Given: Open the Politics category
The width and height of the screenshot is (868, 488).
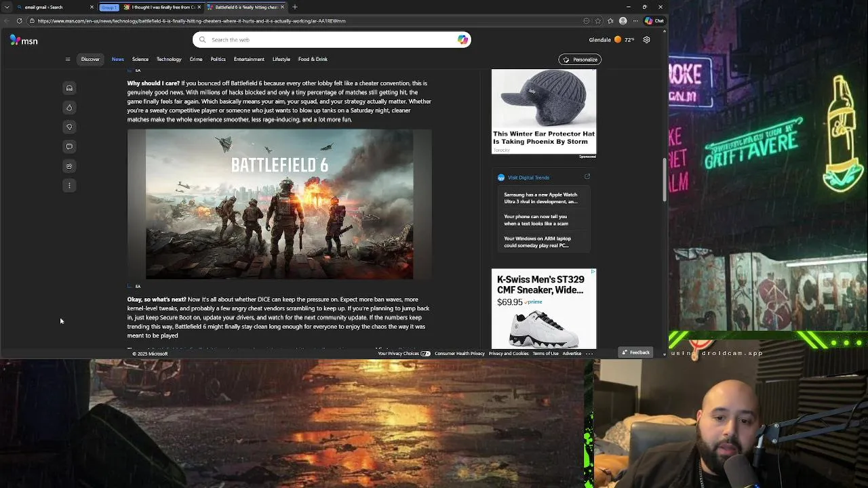Looking at the screenshot, I should coord(218,60).
